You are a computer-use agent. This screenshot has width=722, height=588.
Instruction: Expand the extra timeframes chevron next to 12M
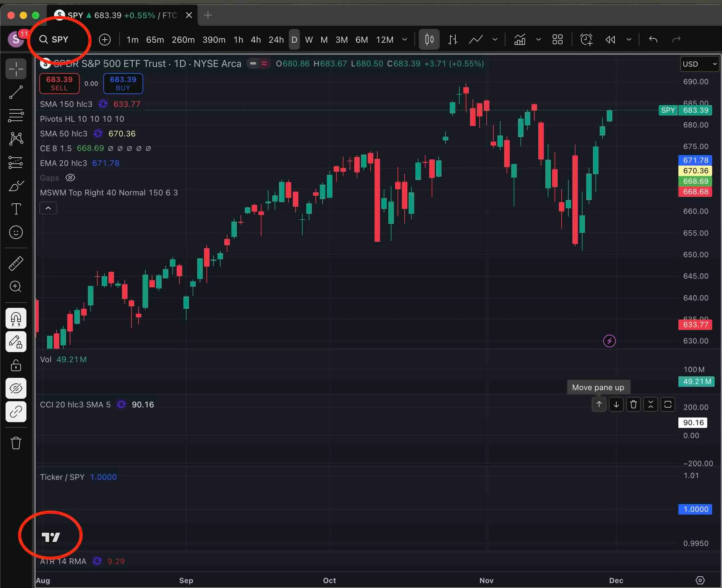(x=404, y=39)
